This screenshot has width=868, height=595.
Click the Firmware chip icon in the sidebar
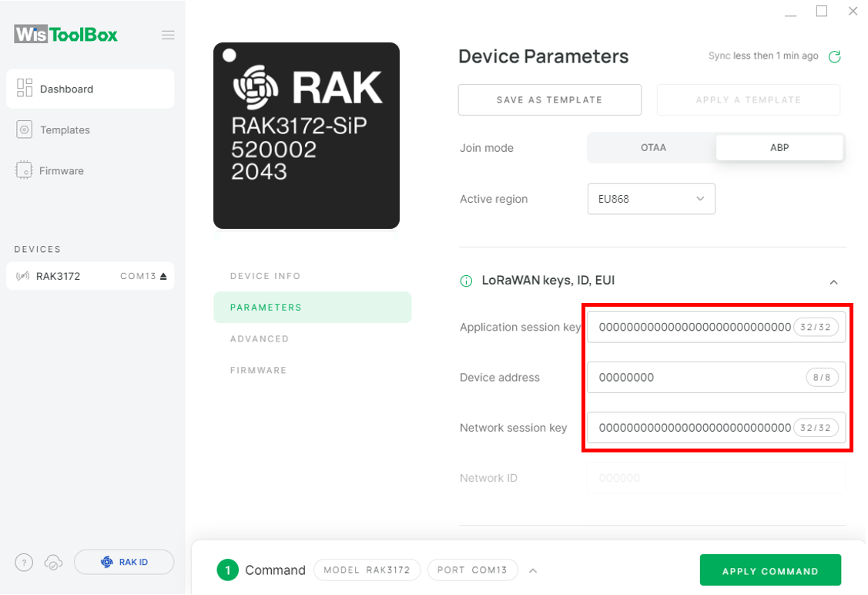(x=24, y=170)
